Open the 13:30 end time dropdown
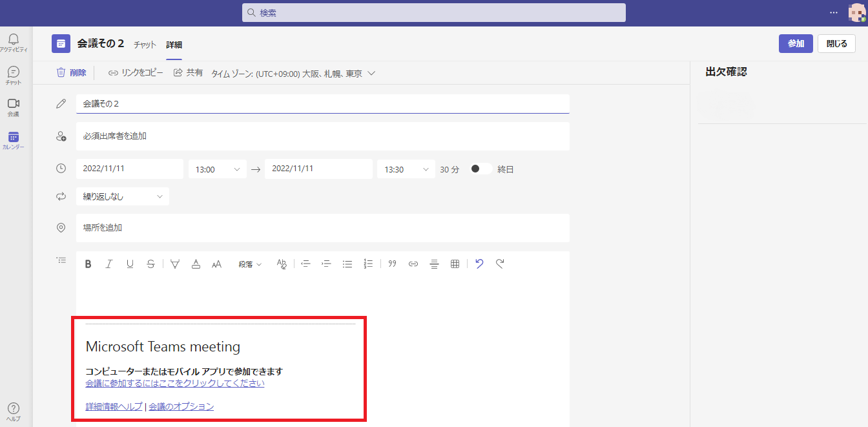The width and height of the screenshot is (868, 427). (x=406, y=169)
